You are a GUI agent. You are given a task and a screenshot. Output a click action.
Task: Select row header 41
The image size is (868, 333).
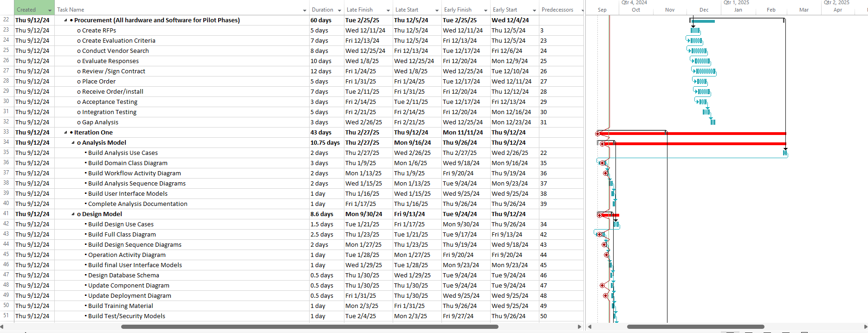pos(6,214)
